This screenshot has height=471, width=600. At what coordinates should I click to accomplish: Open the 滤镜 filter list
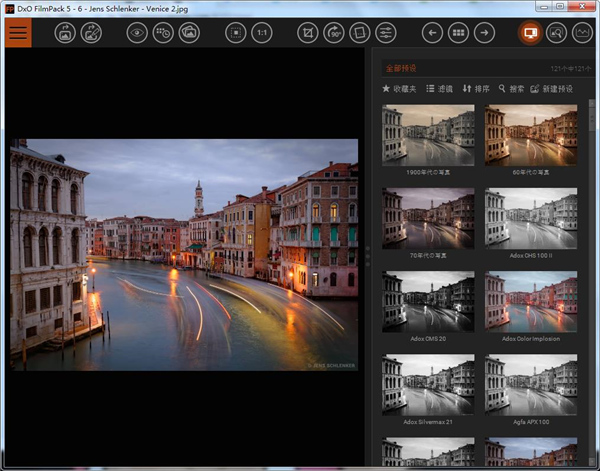(439, 89)
